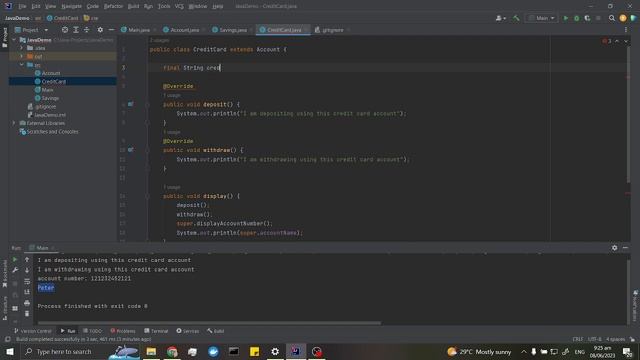Open Problems tool window
The width and height of the screenshot is (640, 360).
tap(123, 331)
